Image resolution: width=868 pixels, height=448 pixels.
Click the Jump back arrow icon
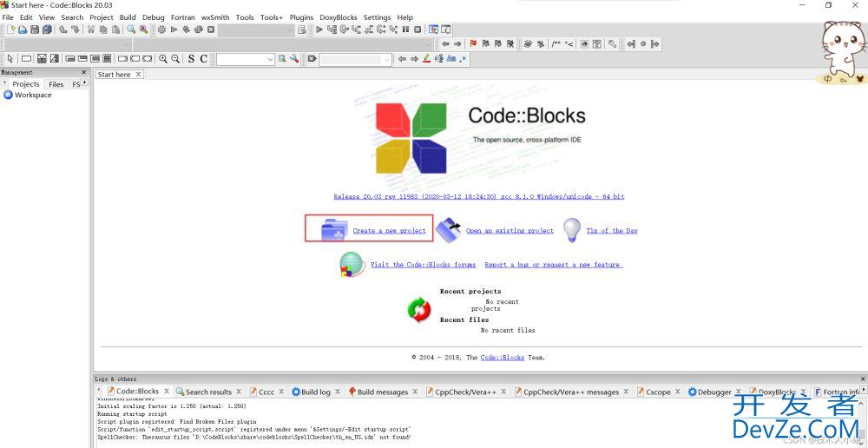pyautogui.click(x=445, y=43)
